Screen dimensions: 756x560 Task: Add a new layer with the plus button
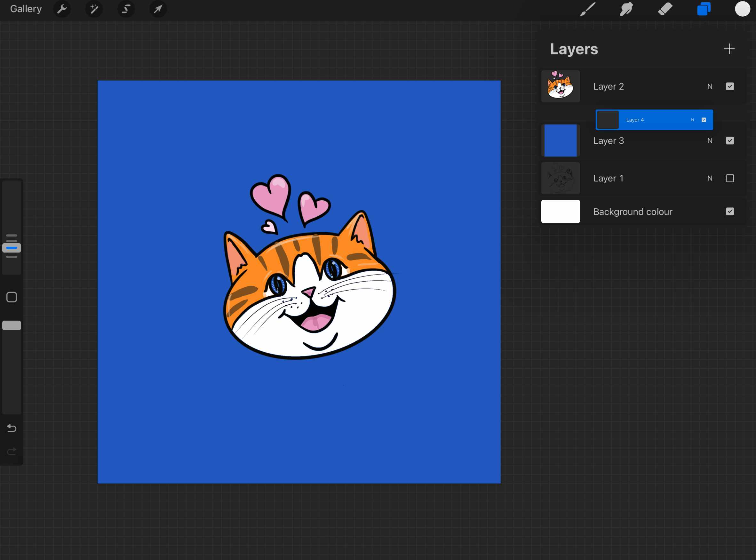(729, 49)
